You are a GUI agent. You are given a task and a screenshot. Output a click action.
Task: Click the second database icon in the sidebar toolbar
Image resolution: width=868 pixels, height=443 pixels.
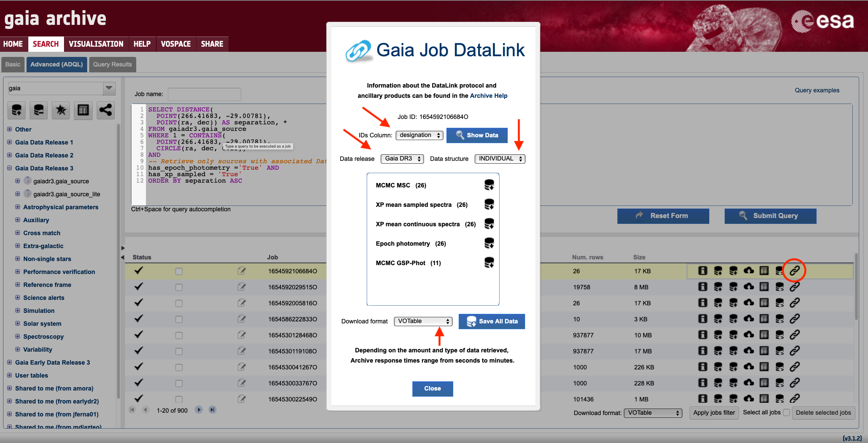coord(38,110)
